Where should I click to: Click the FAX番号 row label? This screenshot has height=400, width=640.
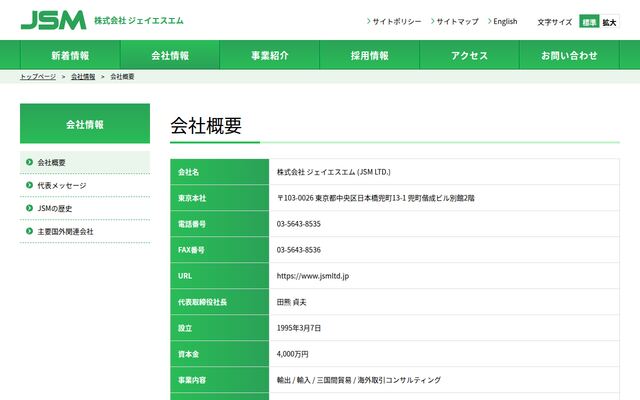191,250
